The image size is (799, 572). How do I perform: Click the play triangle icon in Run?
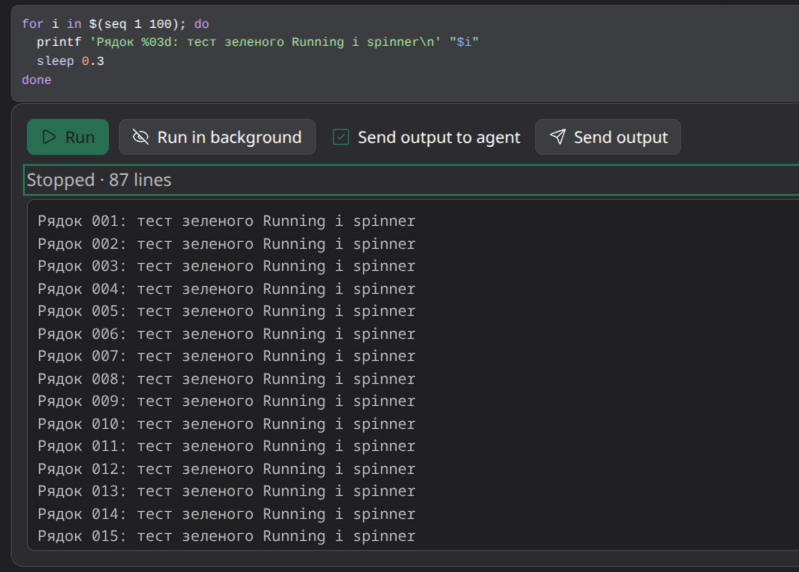[x=49, y=137]
